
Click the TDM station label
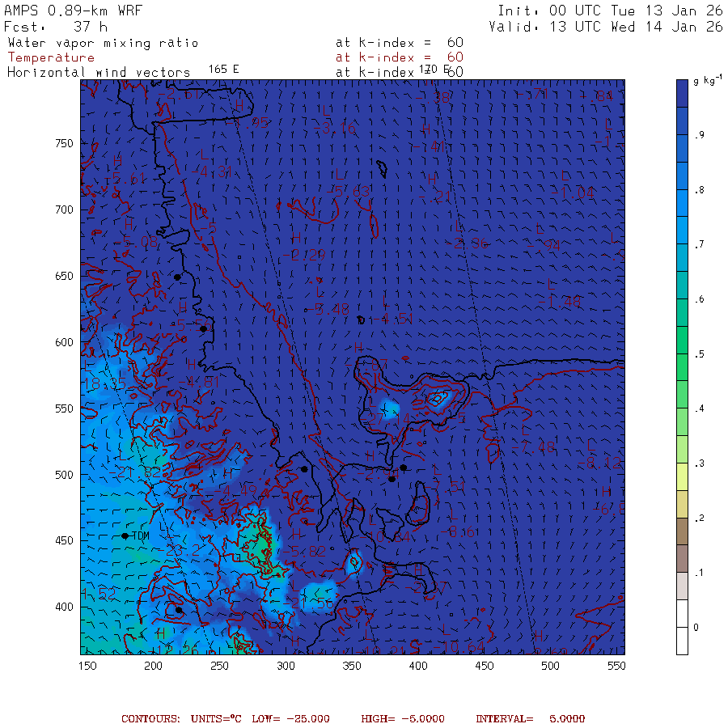pyautogui.click(x=141, y=535)
